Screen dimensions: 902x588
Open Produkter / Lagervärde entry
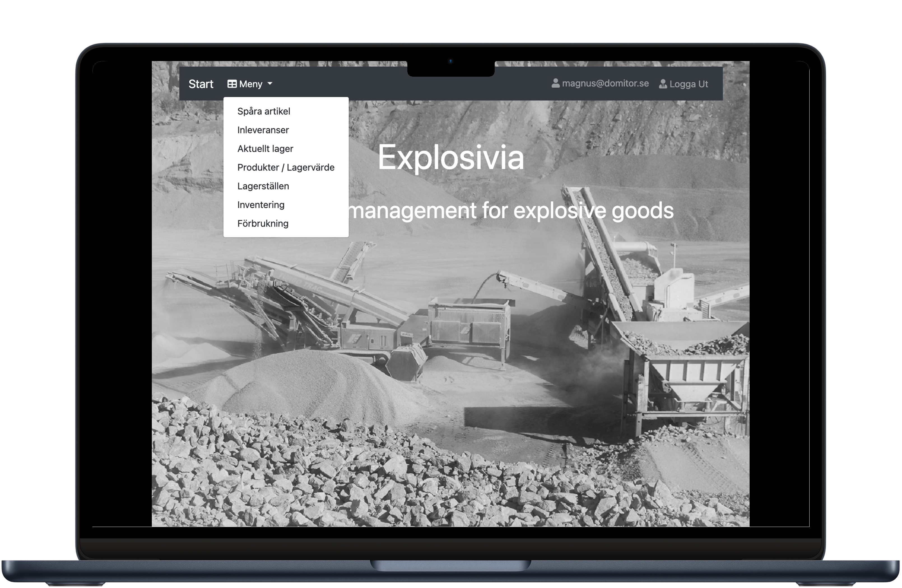[x=286, y=167]
